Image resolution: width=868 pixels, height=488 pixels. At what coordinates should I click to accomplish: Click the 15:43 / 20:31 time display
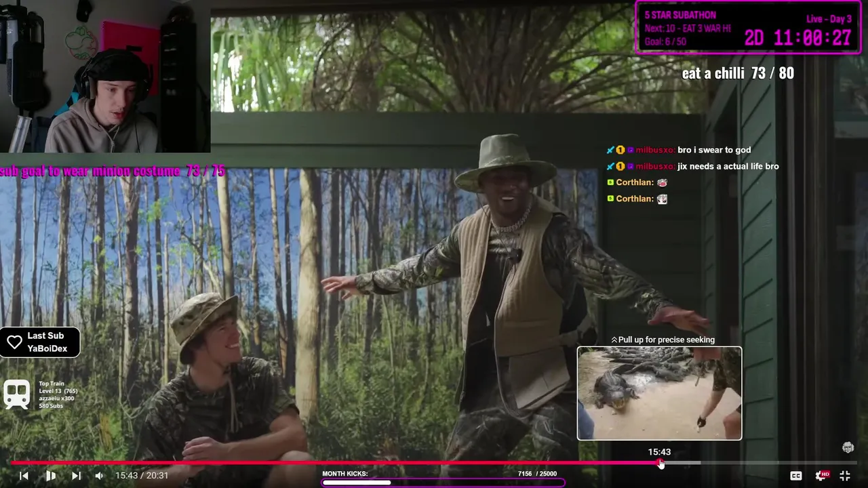142,476
